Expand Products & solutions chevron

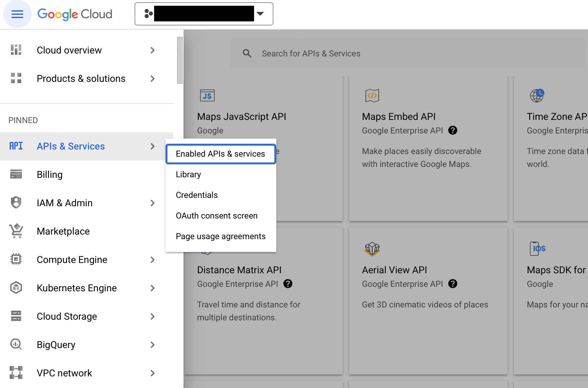pos(153,79)
